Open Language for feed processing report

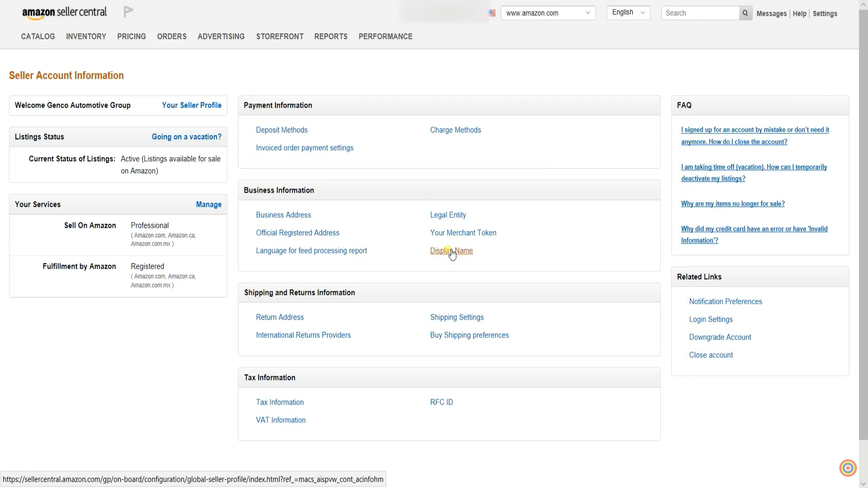click(x=312, y=251)
